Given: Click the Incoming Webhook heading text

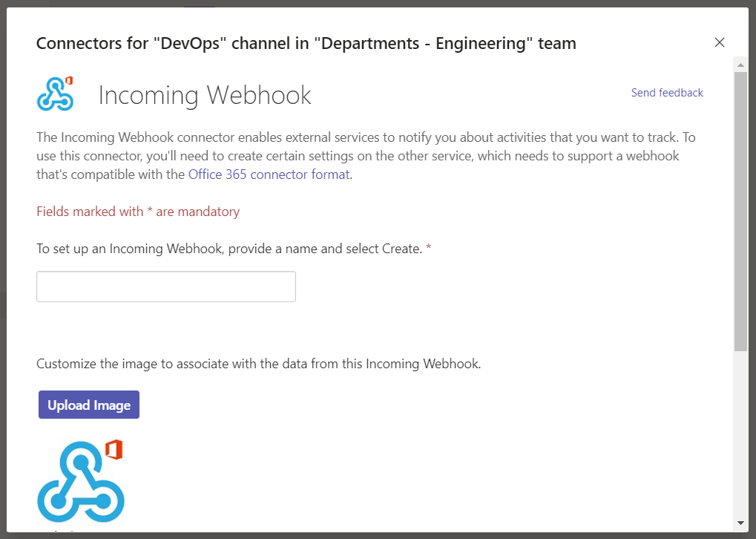Looking at the screenshot, I should pyautogui.click(x=205, y=94).
